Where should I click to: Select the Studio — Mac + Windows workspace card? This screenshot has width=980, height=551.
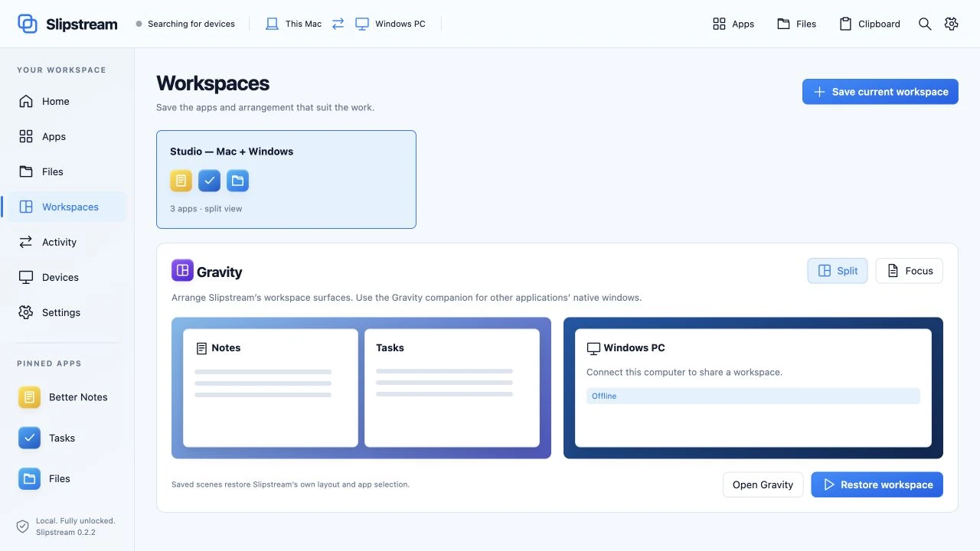click(286, 179)
